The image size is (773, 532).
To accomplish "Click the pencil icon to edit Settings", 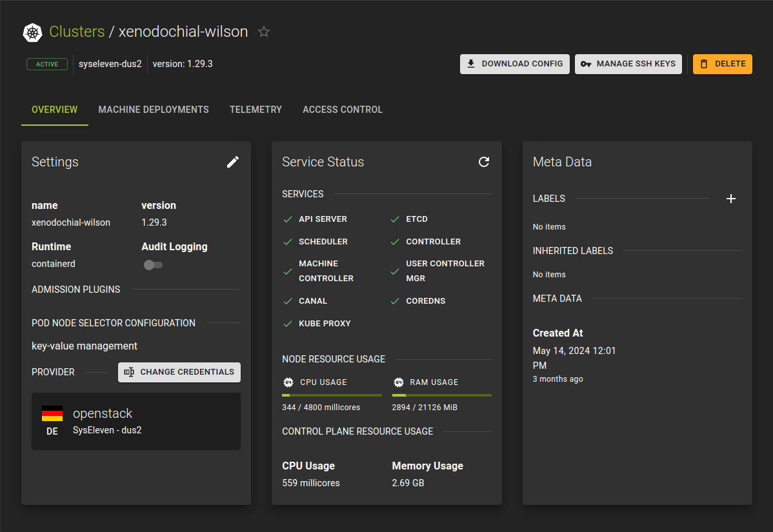I will 233,162.
